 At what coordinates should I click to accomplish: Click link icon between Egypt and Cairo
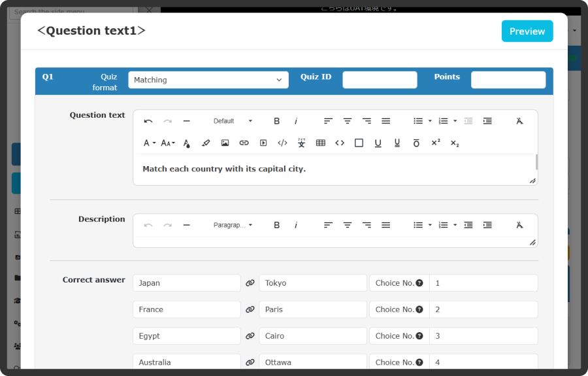click(250, 336)
